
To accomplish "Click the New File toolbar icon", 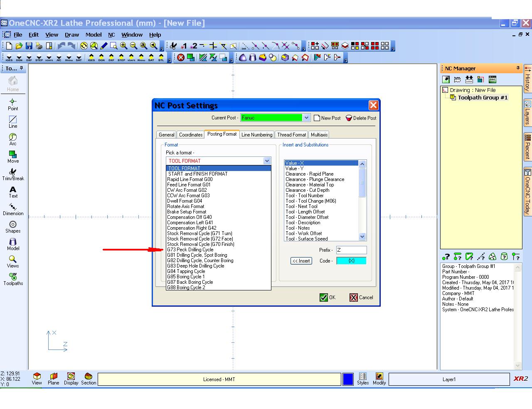I will coord(9,46).
